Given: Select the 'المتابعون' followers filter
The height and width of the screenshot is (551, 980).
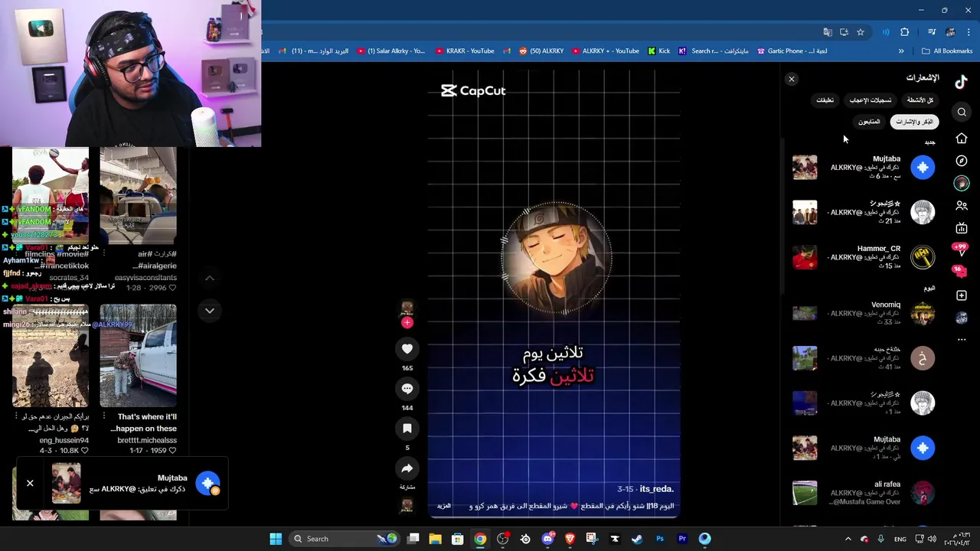Looking at the screenshot, I should point(869,122).
